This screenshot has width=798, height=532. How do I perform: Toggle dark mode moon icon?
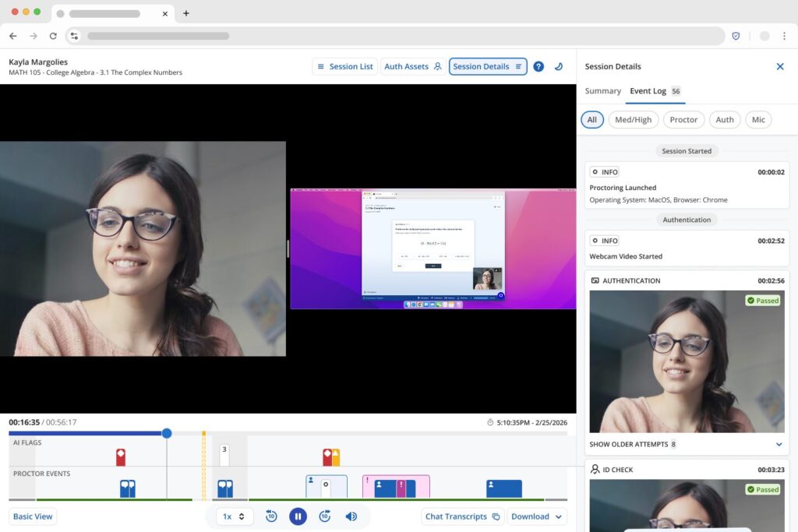[559, 67]
